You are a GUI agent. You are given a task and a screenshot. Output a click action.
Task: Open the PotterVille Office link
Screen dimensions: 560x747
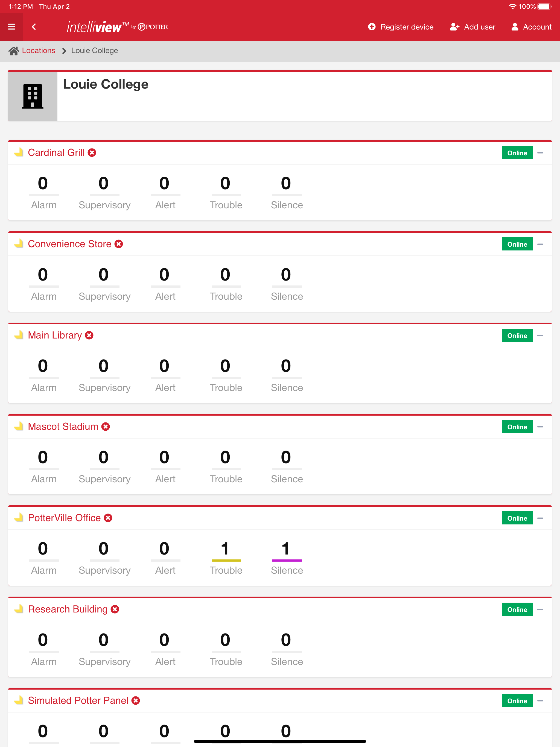64,518
